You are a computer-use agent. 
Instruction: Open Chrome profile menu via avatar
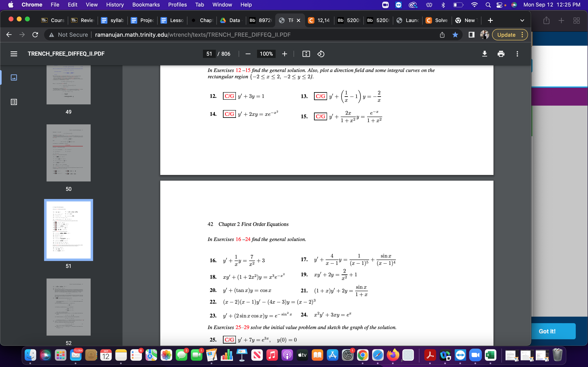coord(485,35)
